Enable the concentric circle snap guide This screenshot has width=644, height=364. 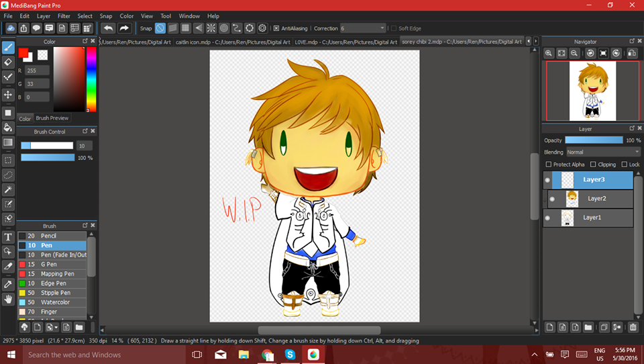pos(224,28)
